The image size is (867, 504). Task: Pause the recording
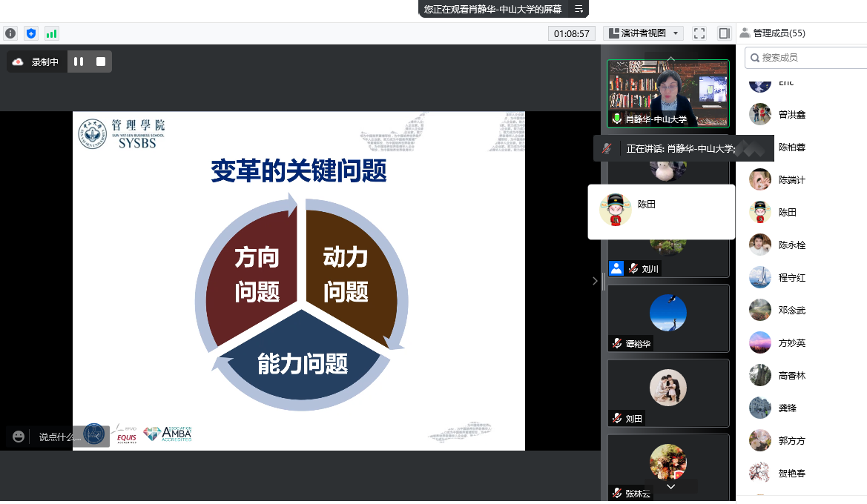click(79, 62)
